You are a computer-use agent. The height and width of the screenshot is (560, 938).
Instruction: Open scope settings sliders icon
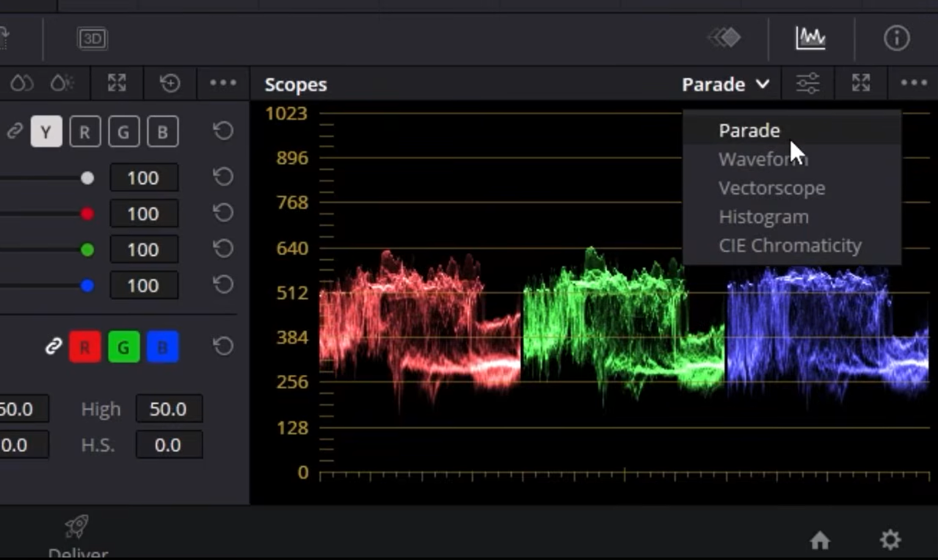click(807, 84)
